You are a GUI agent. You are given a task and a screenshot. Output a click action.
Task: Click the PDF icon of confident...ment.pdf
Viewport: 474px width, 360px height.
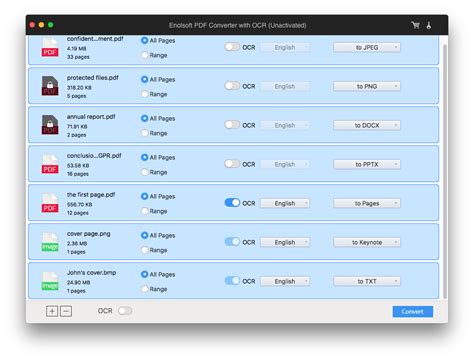[50, 47]
